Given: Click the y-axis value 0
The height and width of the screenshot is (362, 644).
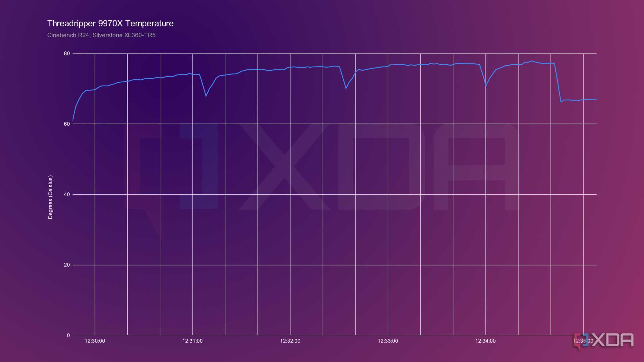Looking at the screenshot, I should (x=68, y=335).
